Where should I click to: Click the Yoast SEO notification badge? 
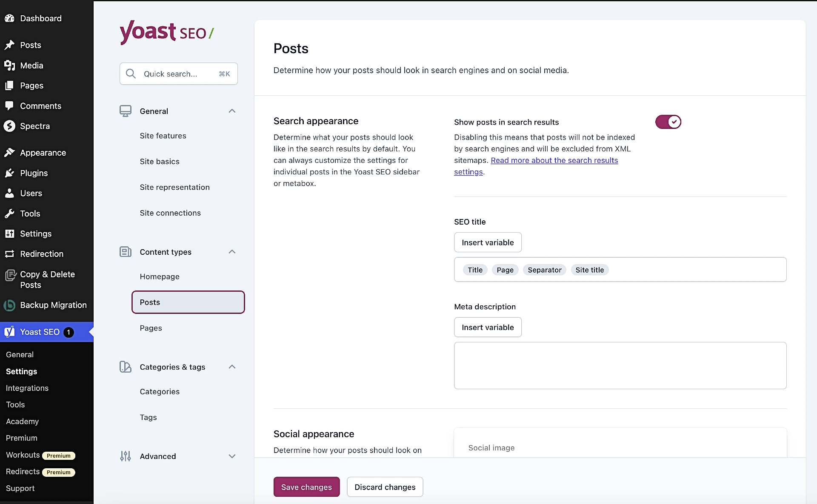point(69,332)
